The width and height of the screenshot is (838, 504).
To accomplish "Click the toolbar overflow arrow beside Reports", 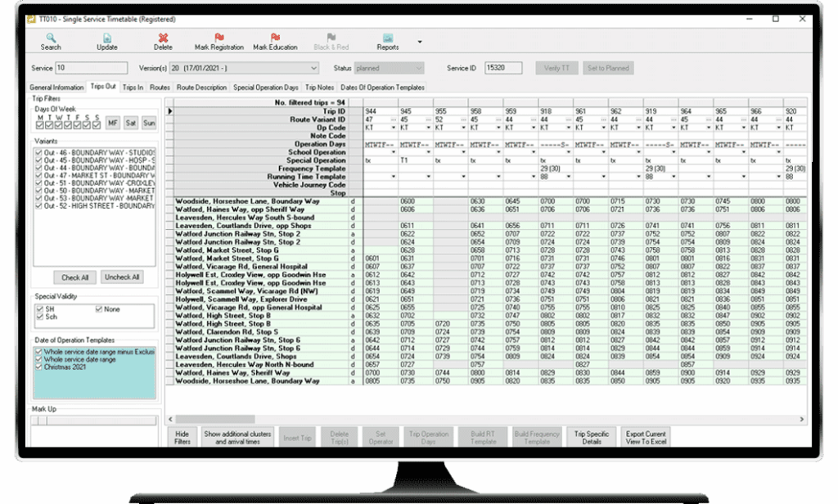I will (x=420, y=42).
